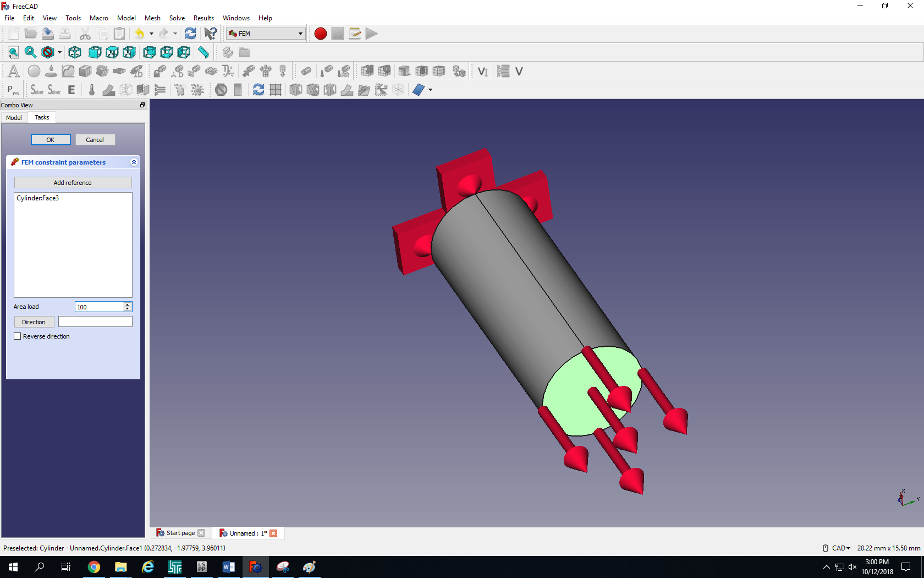Click Fit All view icon
Viewport: 924px width, 578px height.
13,52
